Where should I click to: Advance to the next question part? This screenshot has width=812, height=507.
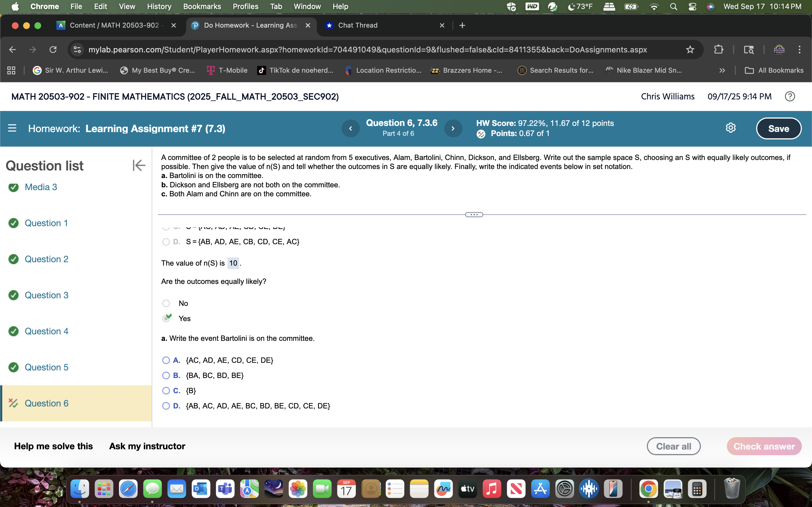click(453, 128)
